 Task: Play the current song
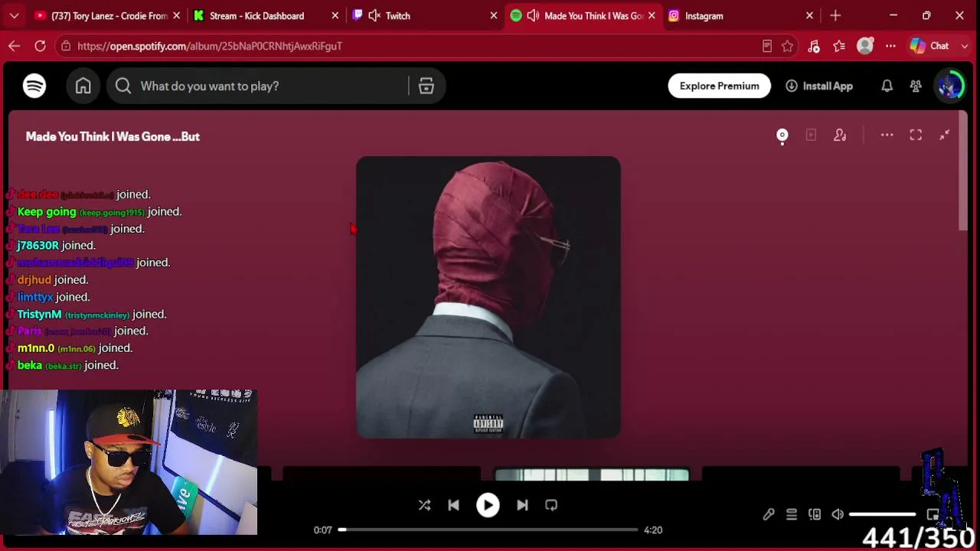pos(488,505)
